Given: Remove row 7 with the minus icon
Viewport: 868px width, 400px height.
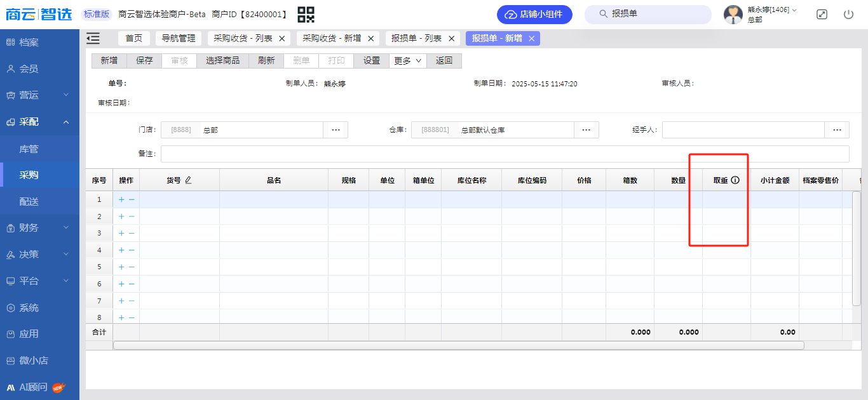Looking at the screenshot, I should (x=132, y=301).
